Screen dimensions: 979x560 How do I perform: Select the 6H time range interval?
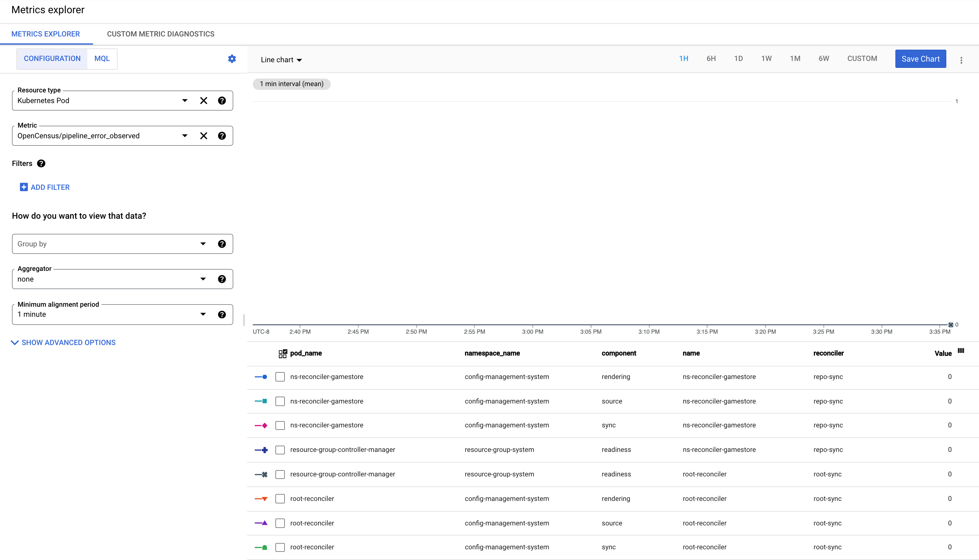(x=710, y=58)
